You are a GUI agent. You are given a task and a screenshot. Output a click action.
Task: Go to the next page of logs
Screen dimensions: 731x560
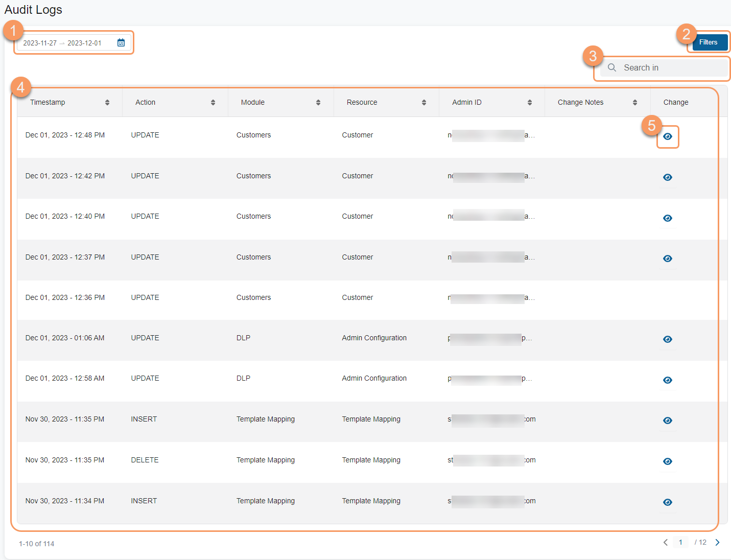click(717, 543)
